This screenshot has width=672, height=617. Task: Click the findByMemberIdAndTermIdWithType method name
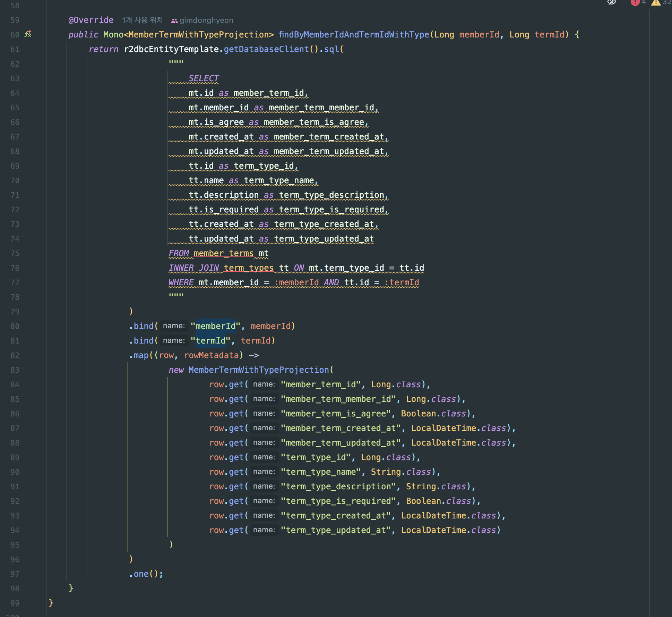(354, 35)
